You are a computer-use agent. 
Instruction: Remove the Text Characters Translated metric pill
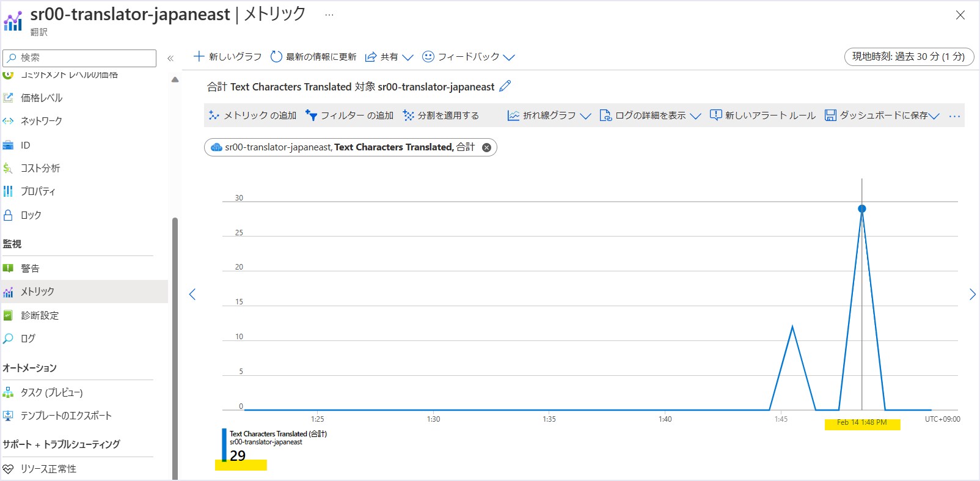[486, 147]
